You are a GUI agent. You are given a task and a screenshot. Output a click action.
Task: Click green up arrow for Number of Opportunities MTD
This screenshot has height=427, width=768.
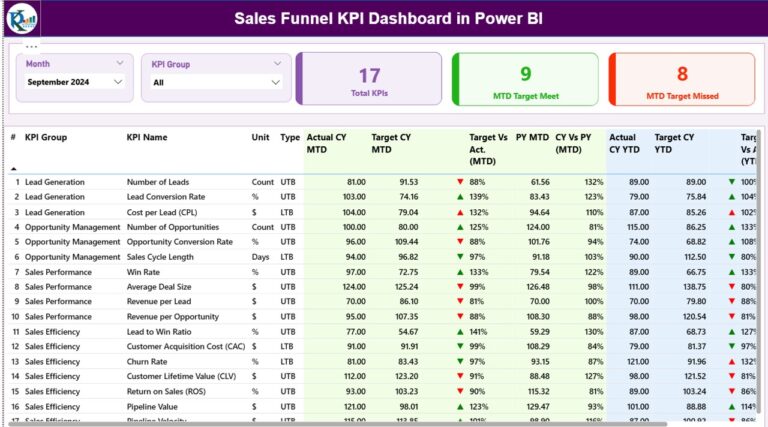(460, 227)
